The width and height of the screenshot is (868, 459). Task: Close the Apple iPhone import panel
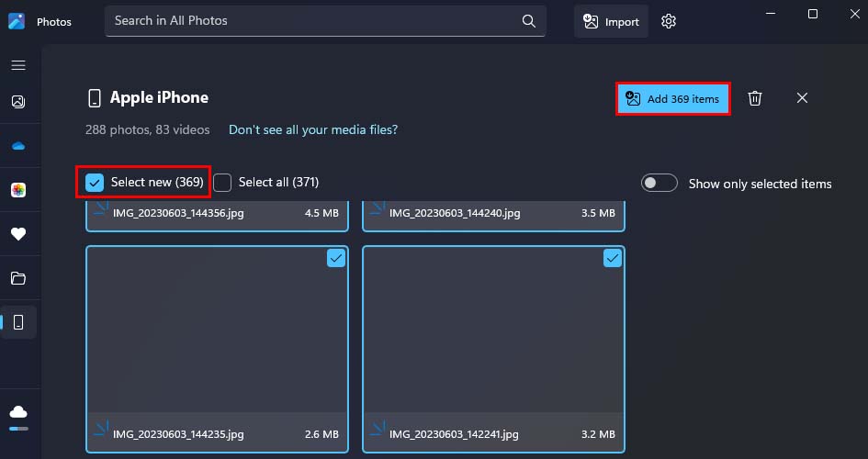(802, 98)
